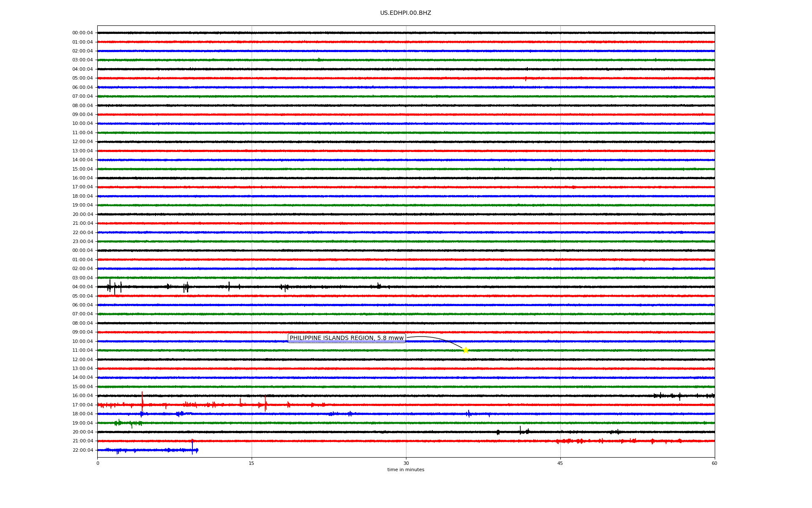
Task: Click the first 00:00:04 time label
Action: point(82,33)
